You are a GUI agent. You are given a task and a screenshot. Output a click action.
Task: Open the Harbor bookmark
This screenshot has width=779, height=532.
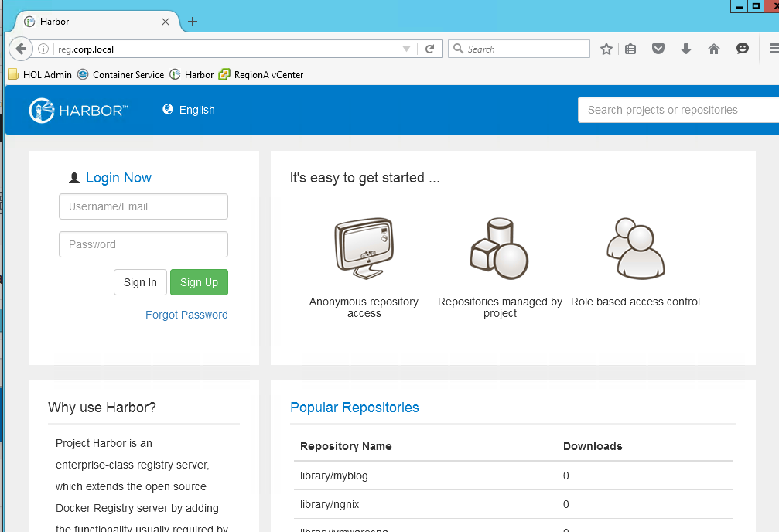(191, 74)
